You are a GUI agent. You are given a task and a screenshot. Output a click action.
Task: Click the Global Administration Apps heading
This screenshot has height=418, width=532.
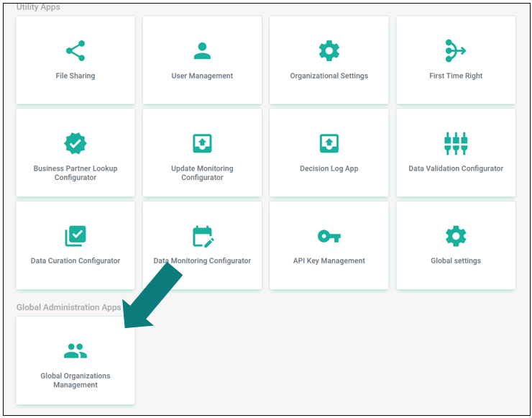click(69, 307)
